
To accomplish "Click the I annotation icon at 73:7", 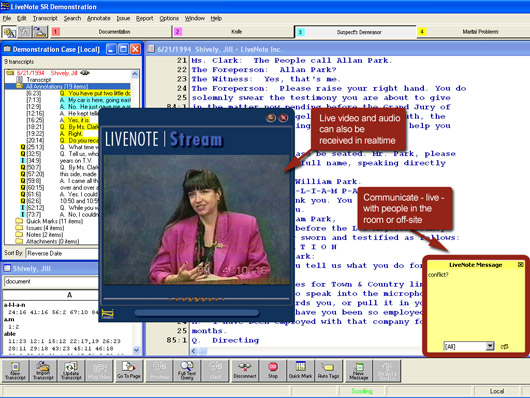I will click(x=23, y=214).
